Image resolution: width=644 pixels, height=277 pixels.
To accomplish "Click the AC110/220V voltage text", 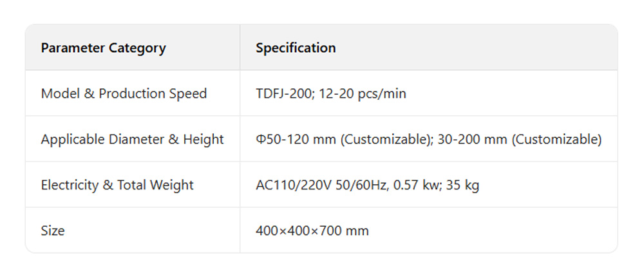I will click(290, 185).
